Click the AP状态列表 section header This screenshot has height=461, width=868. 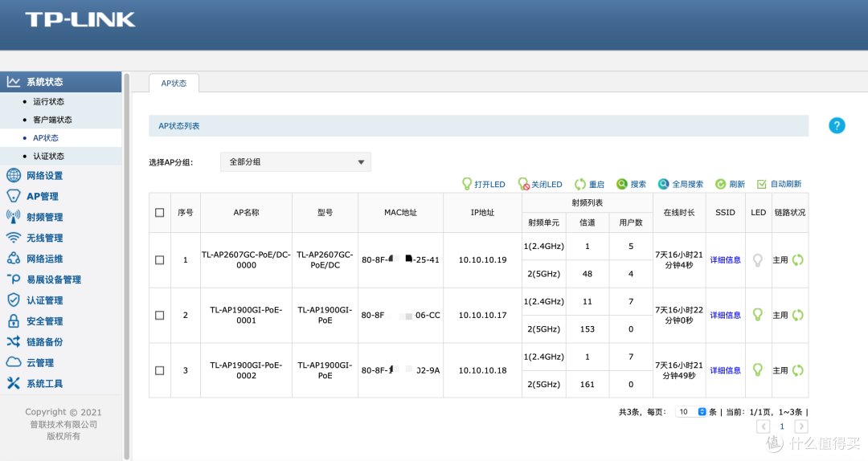coord(478,125)
